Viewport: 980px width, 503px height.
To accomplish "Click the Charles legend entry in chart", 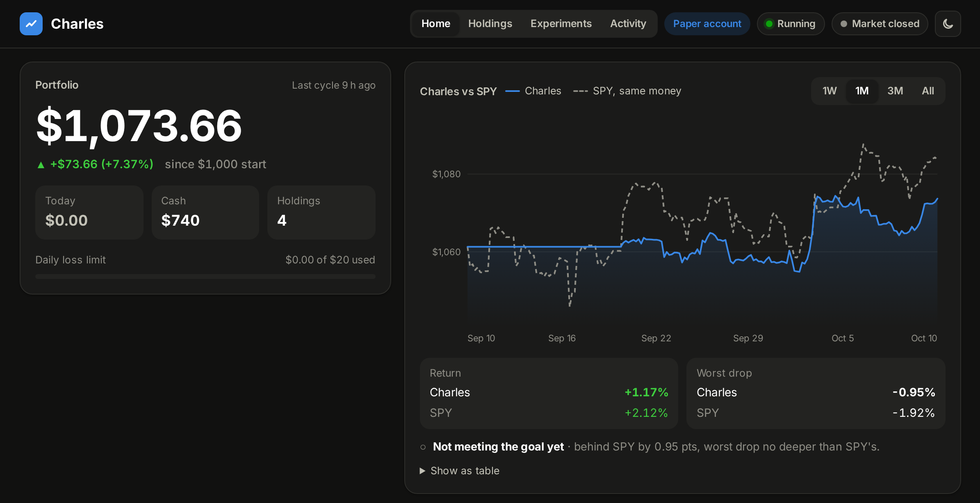I will pyautogui.click(x=533, y=91).
